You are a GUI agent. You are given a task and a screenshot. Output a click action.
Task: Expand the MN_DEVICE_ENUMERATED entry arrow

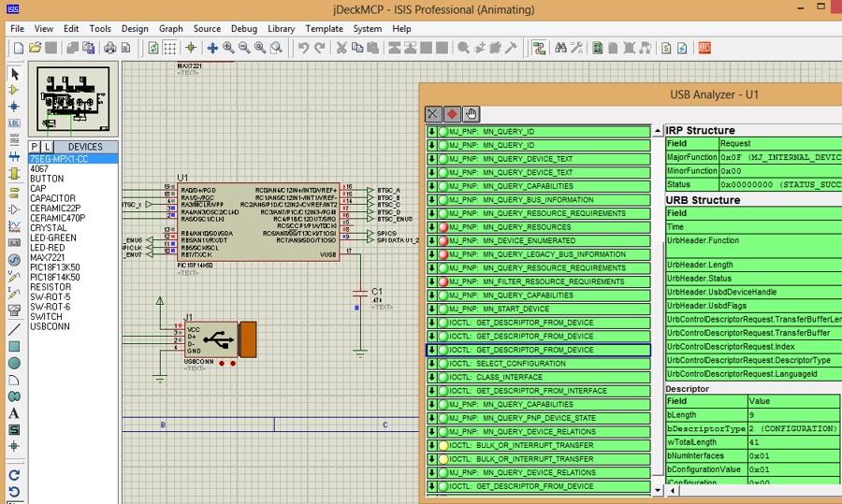coord(432,241)
